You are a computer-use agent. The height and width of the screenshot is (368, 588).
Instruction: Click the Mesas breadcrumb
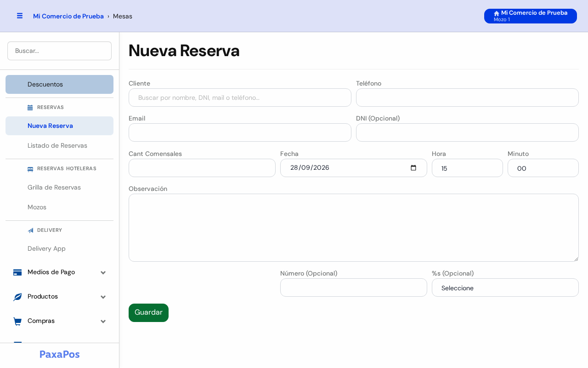pyautogui.click(x=123, y=16)
